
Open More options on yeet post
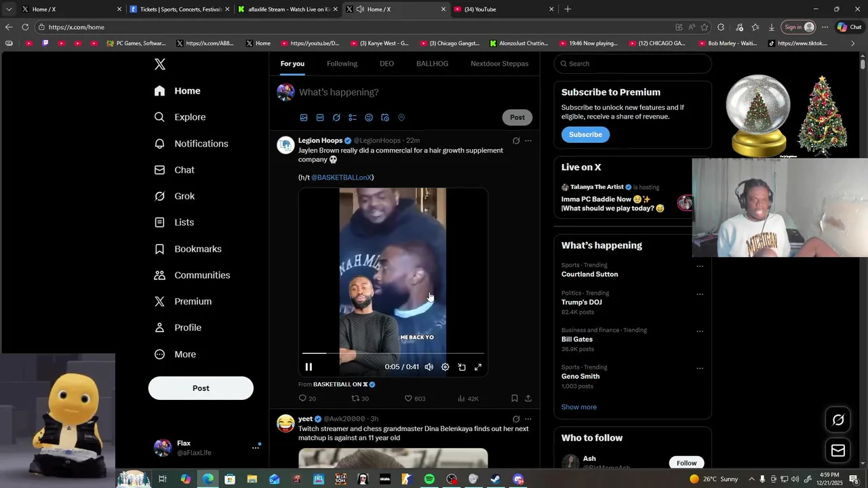point(528,419)
